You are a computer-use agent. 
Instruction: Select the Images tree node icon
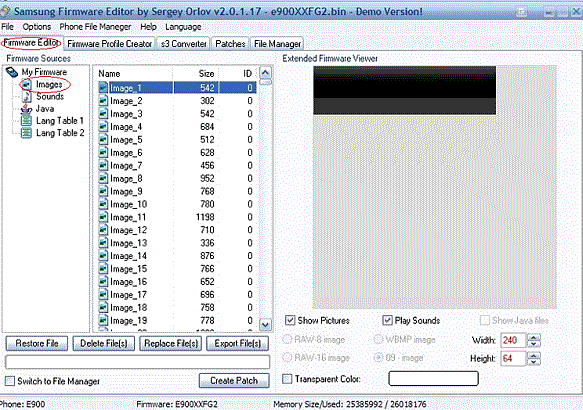coord(26,85)
